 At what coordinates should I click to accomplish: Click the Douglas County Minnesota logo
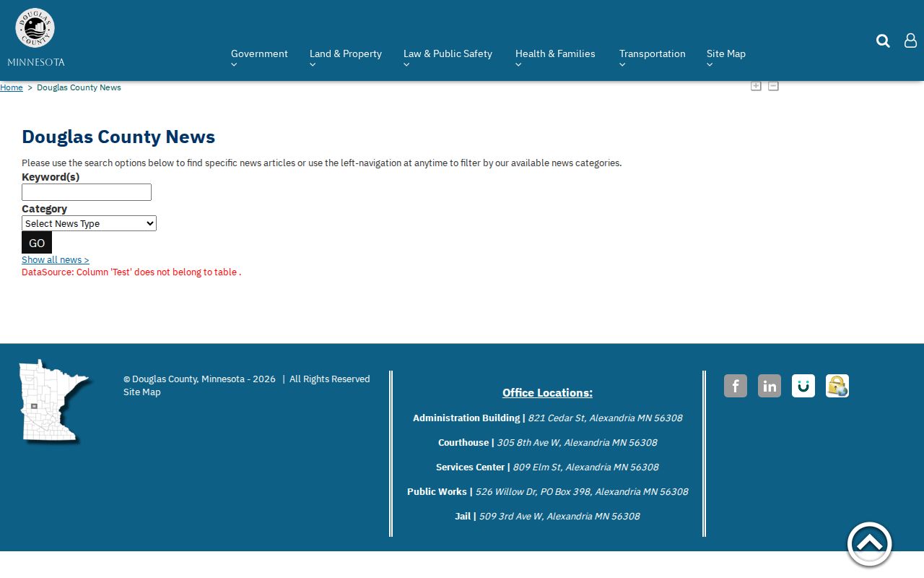pos(36,38)
